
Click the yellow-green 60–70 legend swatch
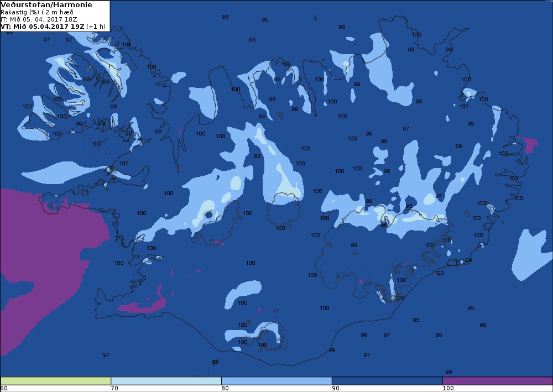point(56,381)
